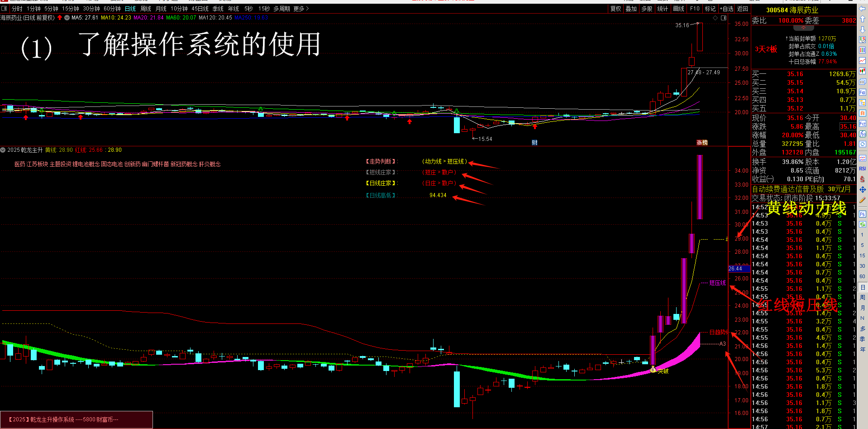Click the down arrow icon in right sidebar
The image size is (868, 429).
pos(863,29)
